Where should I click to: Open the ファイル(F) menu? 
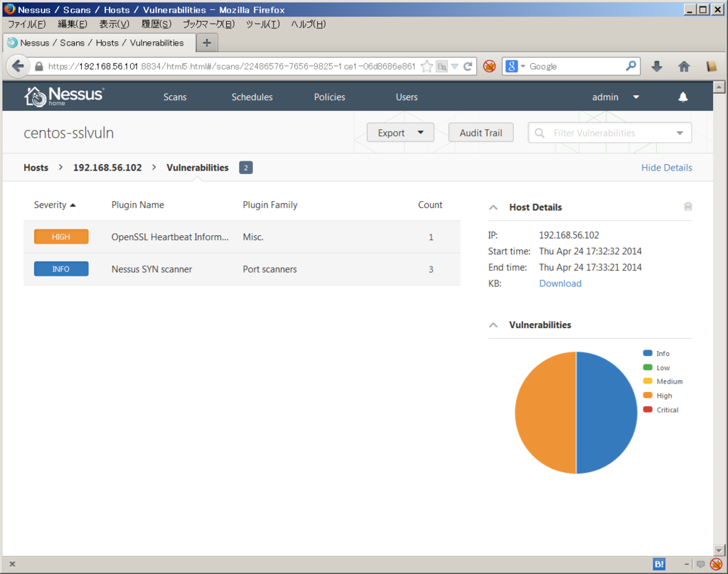pos(27,24)
